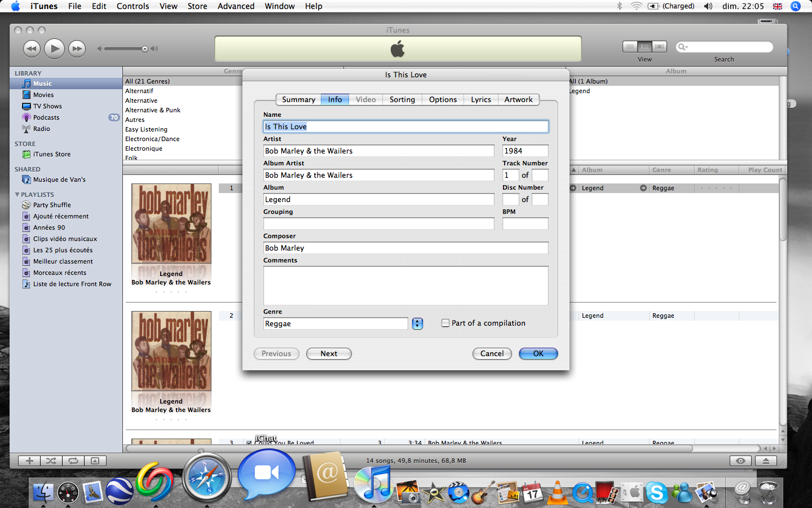Click the Next track fast-forward button

[x=77, y=49]
